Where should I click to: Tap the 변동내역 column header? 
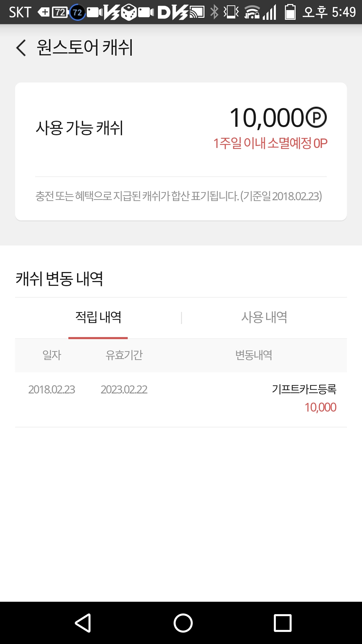[254, 355]
